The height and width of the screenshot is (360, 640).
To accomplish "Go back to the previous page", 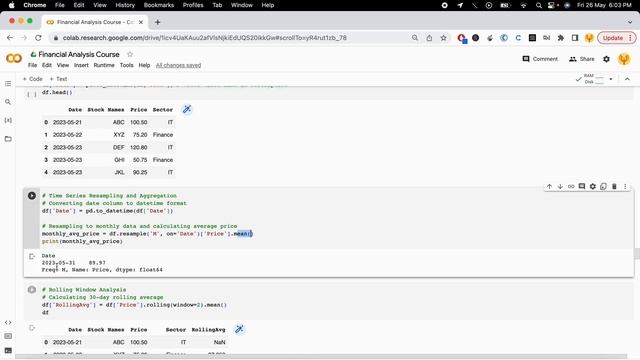I will [x=10, y=38].
